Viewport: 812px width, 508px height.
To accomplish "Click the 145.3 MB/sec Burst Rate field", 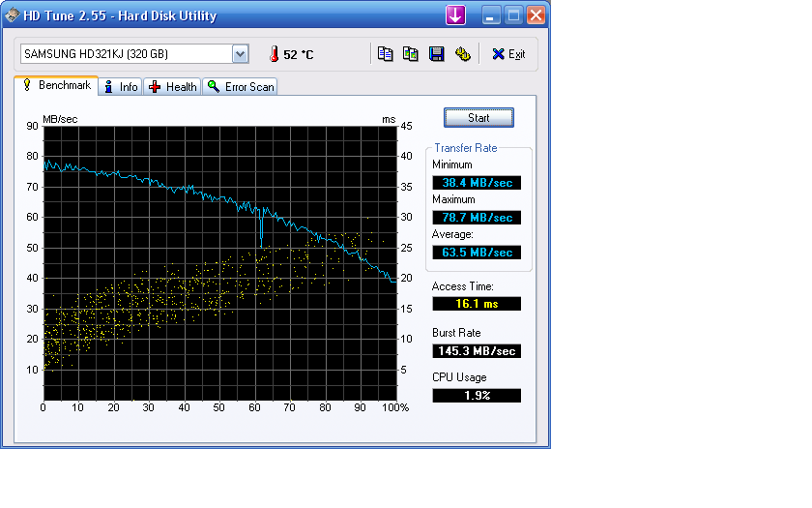I will [x=477, y=351].
